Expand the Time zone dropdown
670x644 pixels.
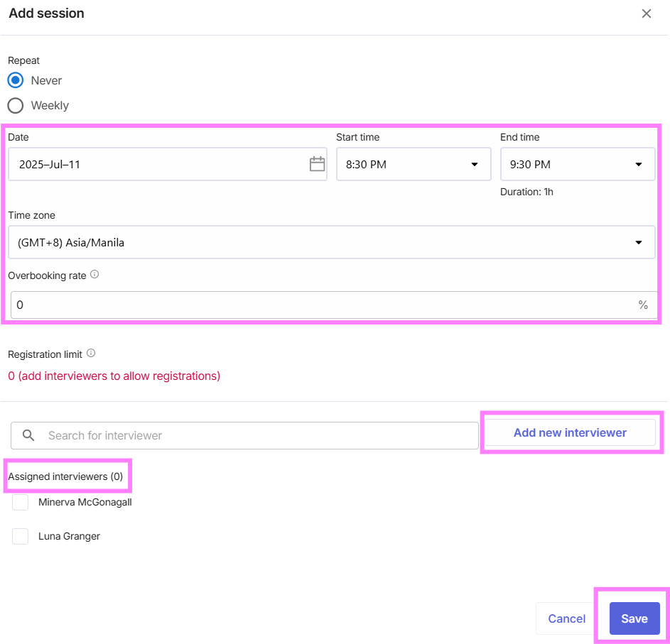tap(332, 242)
